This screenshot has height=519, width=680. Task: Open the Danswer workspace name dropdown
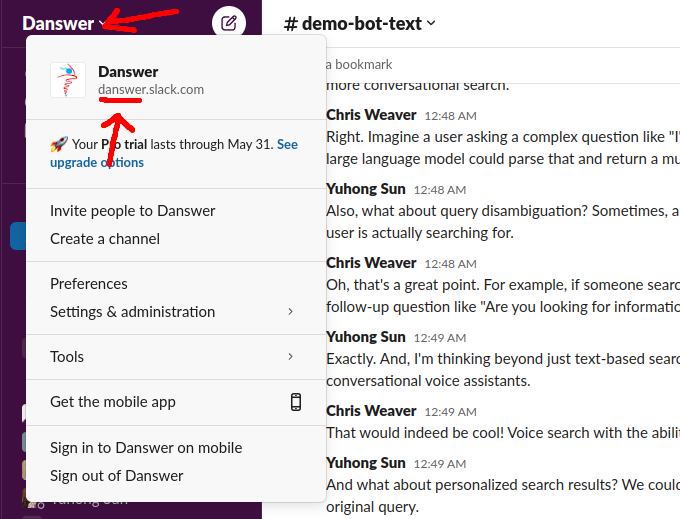tap(60, 23)
